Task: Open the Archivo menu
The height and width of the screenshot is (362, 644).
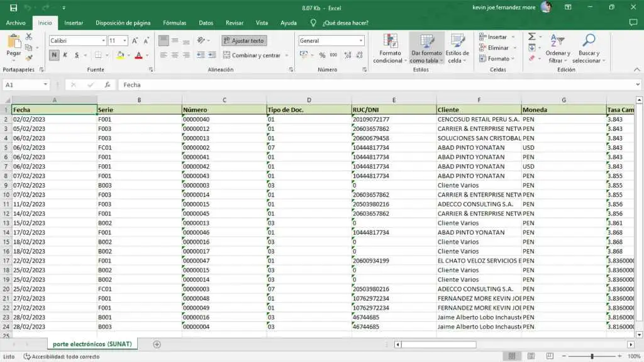Action: tap(16, 23)
